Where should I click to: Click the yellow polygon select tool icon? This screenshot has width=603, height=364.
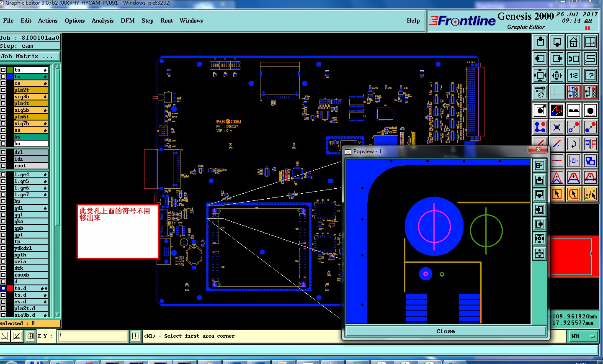point(574,194)
